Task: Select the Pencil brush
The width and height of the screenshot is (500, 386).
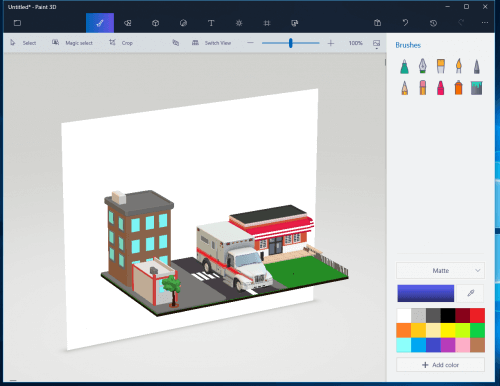Action: 404,88
